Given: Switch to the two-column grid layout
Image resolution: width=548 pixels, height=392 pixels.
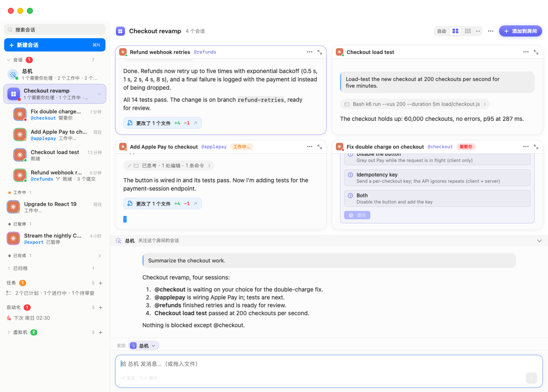Looking at the screenshot, I should pos(455,31).
